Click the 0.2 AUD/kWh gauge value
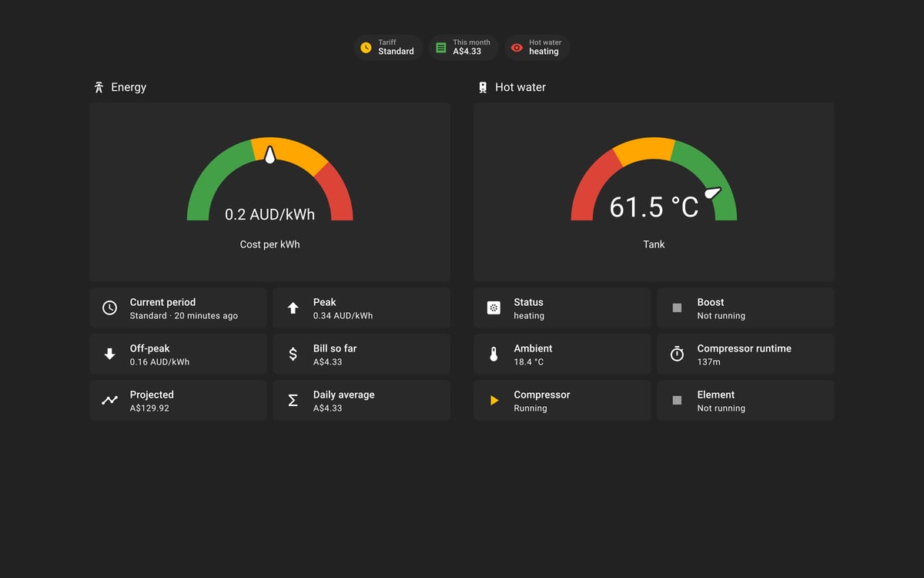This screenshot has height=578, width=924. (x=269, y=214)
